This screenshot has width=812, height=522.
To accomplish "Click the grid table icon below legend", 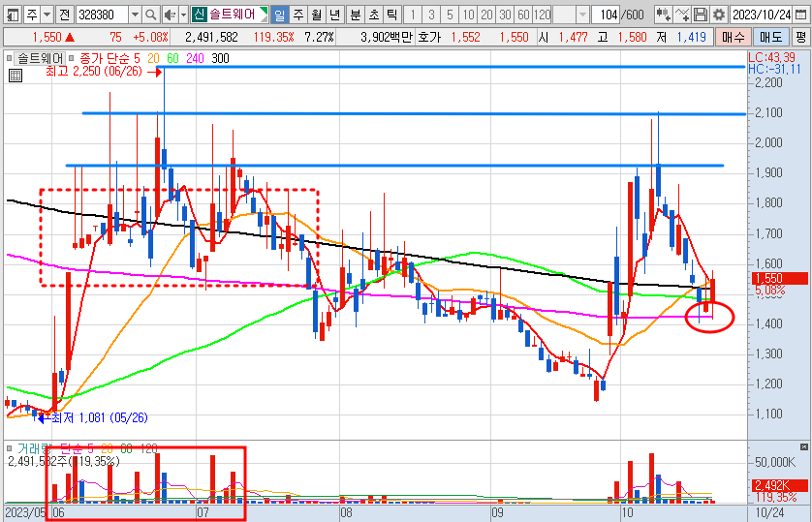I will coord(16,76).
